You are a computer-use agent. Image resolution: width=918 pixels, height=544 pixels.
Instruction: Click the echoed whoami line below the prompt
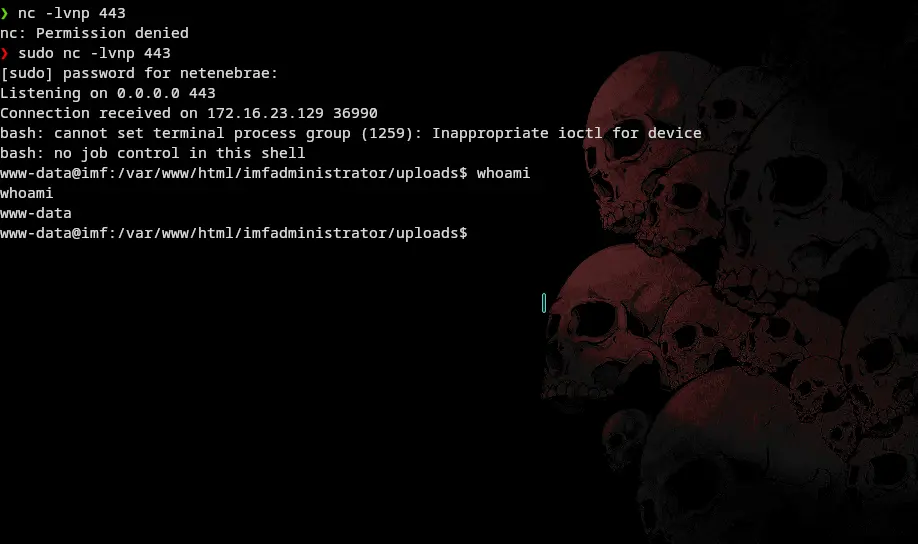(x=26, y=193)
